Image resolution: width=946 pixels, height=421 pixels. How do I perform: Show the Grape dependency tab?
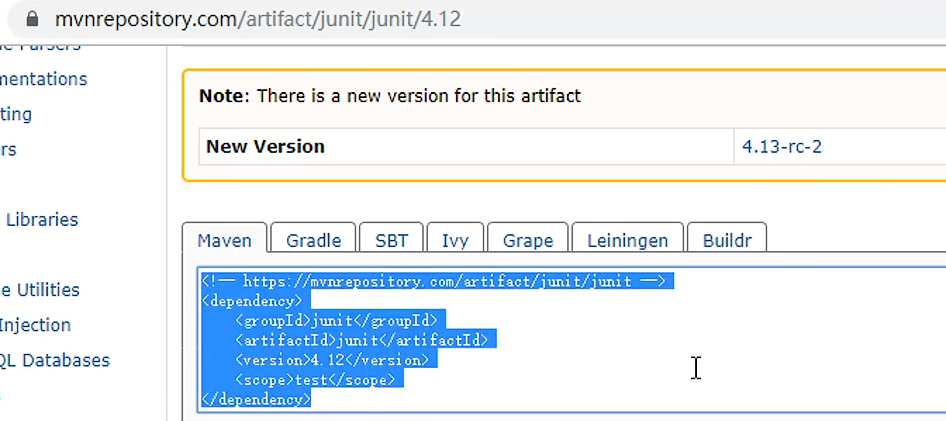tap(527, 240)
